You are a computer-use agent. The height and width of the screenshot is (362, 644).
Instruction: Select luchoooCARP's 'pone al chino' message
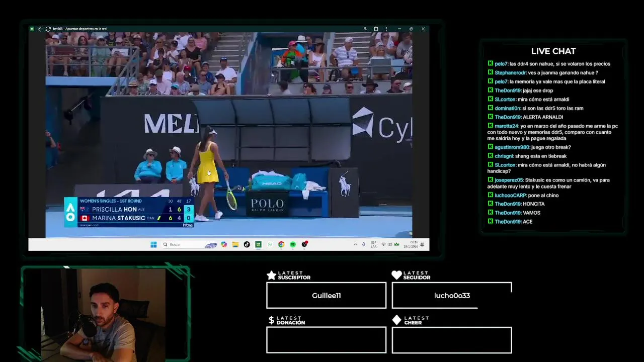(523, 196)
